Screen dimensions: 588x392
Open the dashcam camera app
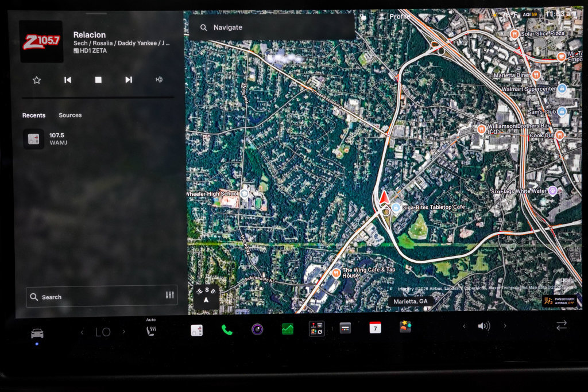point(257,329)
